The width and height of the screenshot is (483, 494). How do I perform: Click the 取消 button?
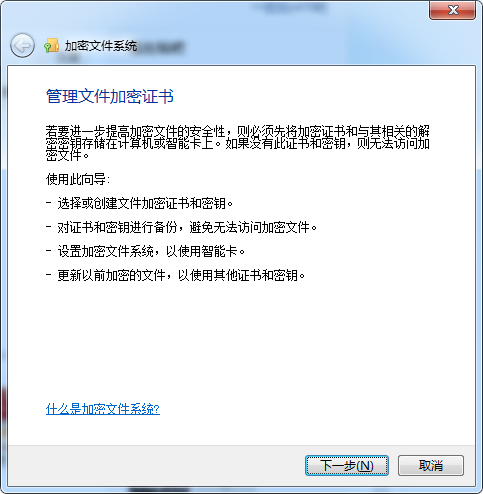point(431,465)
